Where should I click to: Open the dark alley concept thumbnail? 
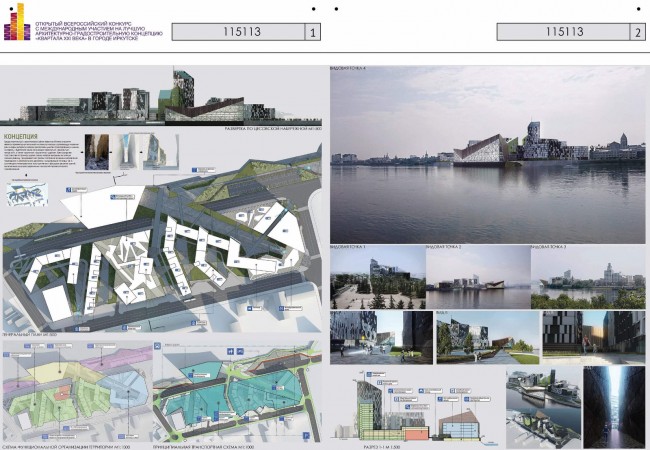(x=97, y=152)
